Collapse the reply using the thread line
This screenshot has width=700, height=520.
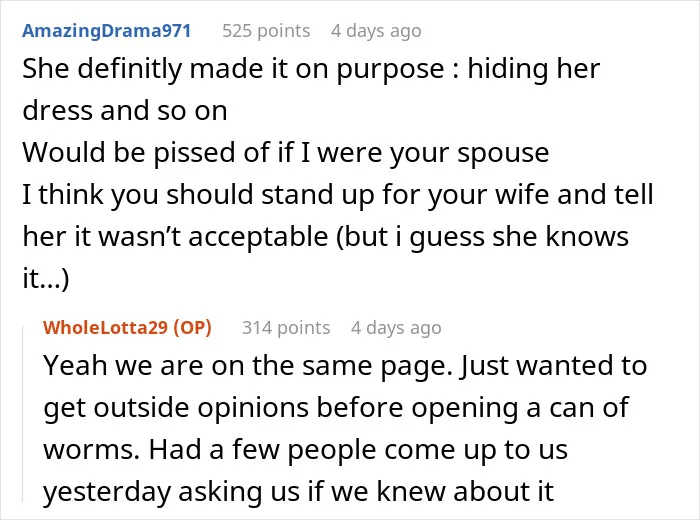[23, 414]
